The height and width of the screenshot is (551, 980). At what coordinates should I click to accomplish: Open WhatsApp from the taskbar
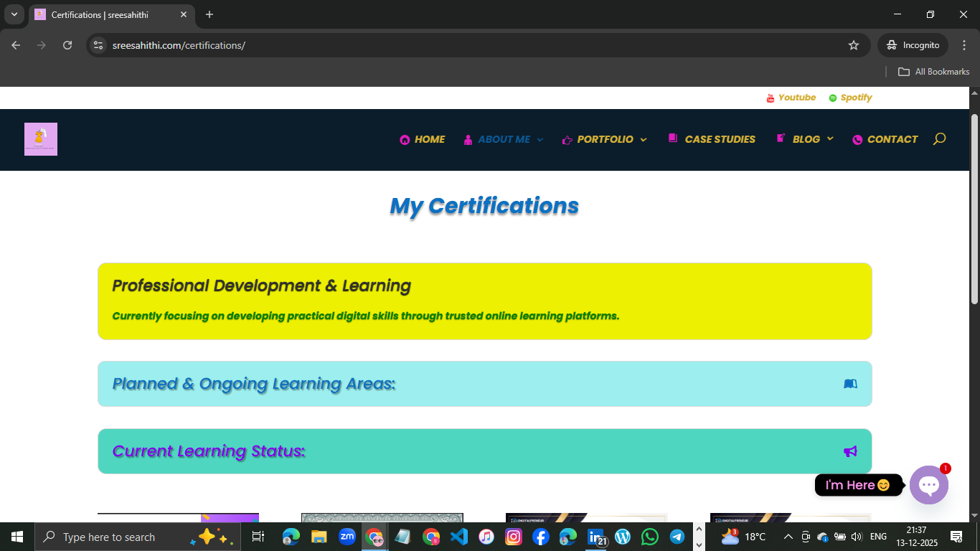coord(650,537)
